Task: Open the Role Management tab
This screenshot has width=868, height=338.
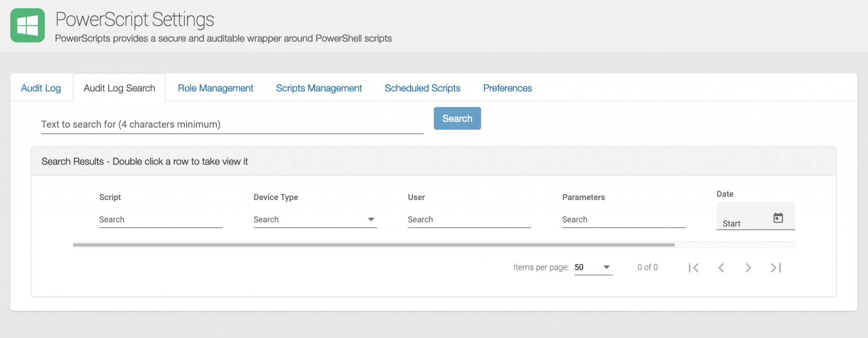Action: click(x=215, y=88)
